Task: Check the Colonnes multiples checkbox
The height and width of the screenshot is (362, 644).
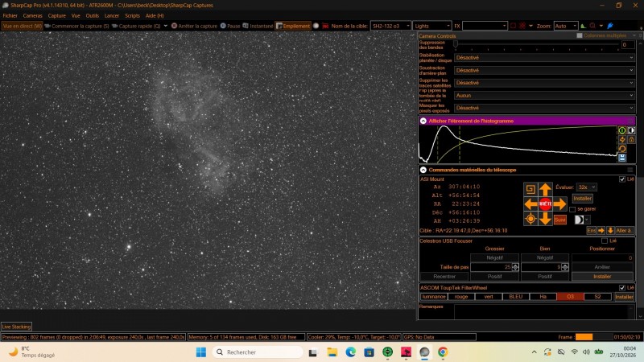Action: [580, 35]
